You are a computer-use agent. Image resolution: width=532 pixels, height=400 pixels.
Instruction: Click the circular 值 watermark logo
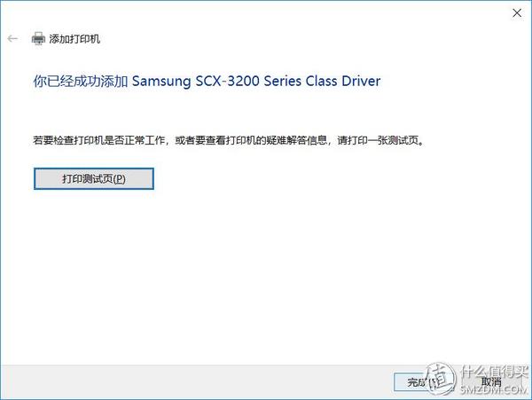[x=441, y=379]
